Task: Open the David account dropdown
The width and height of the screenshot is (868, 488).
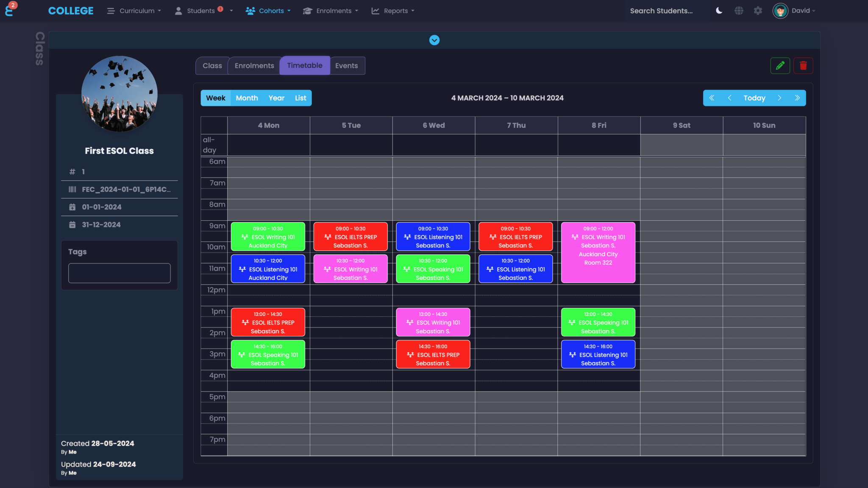Action: tap(800, 11)
